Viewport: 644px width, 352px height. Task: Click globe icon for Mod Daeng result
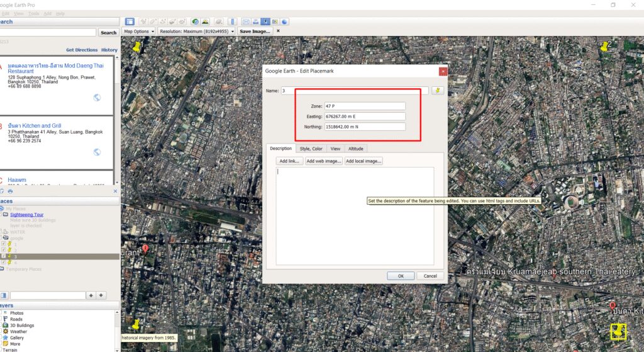click(x=97, y=98)
